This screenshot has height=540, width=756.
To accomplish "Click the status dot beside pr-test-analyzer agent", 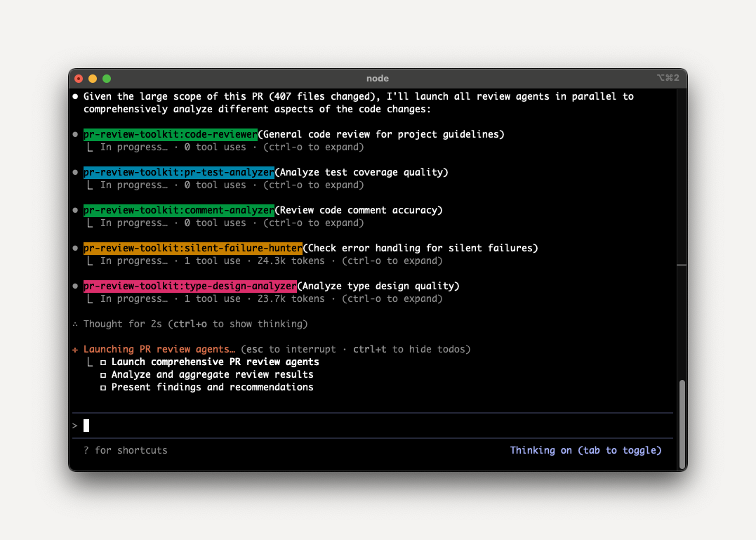I will pyautogui.click(x=76, y=171).
